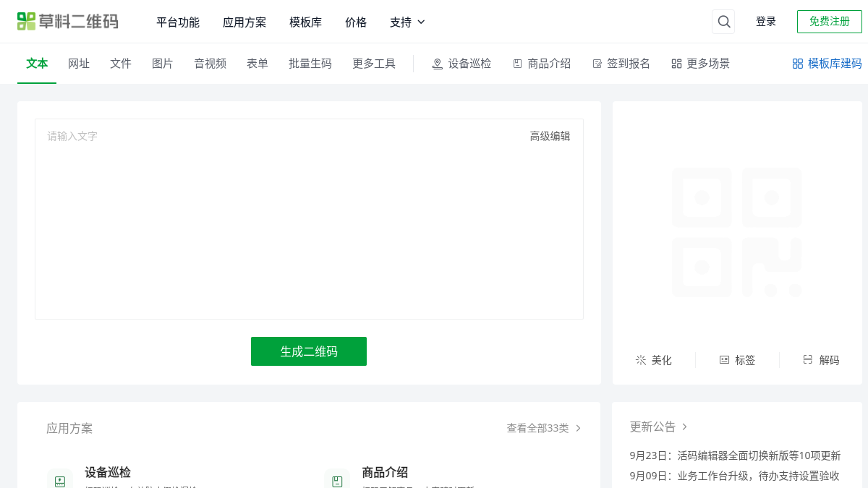The height and width of the screenshot is (488, 868).
Task: Expand 查看全部33类 chevron link
Action: 544,428
